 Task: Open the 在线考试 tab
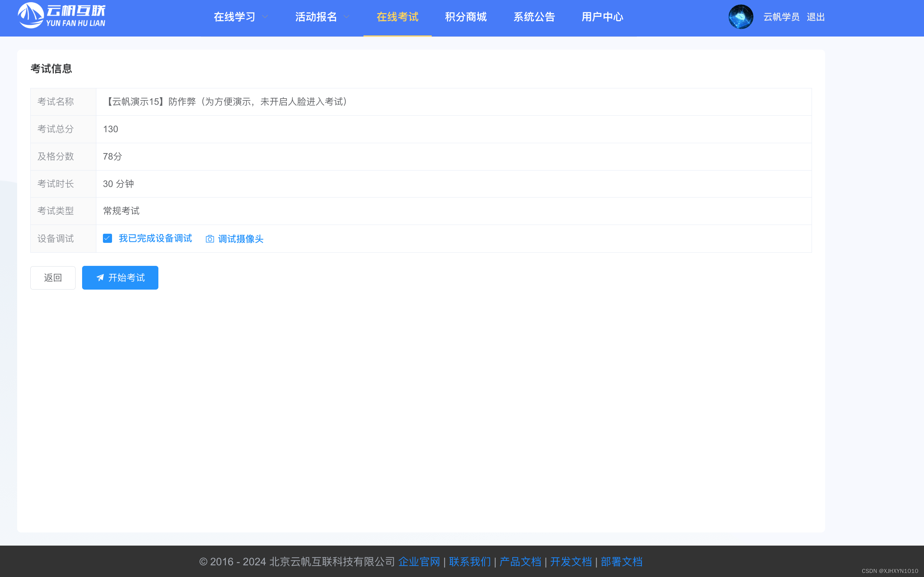pos(397,17)
